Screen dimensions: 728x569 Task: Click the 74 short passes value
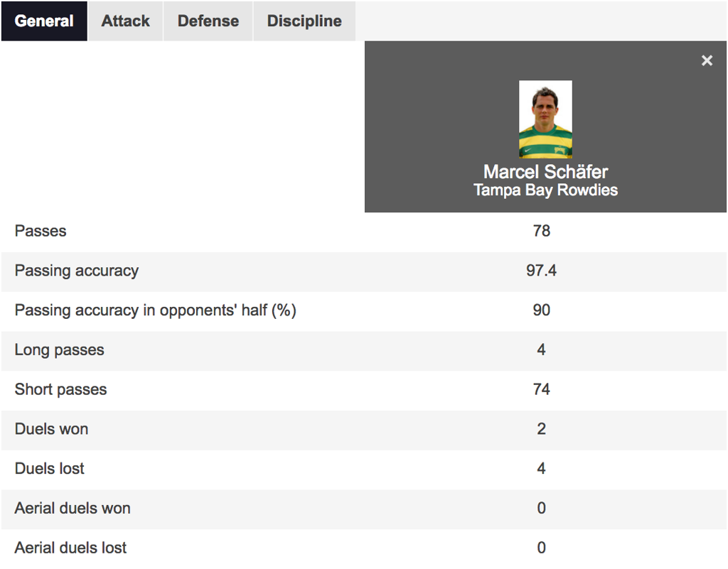pos(541,389)
